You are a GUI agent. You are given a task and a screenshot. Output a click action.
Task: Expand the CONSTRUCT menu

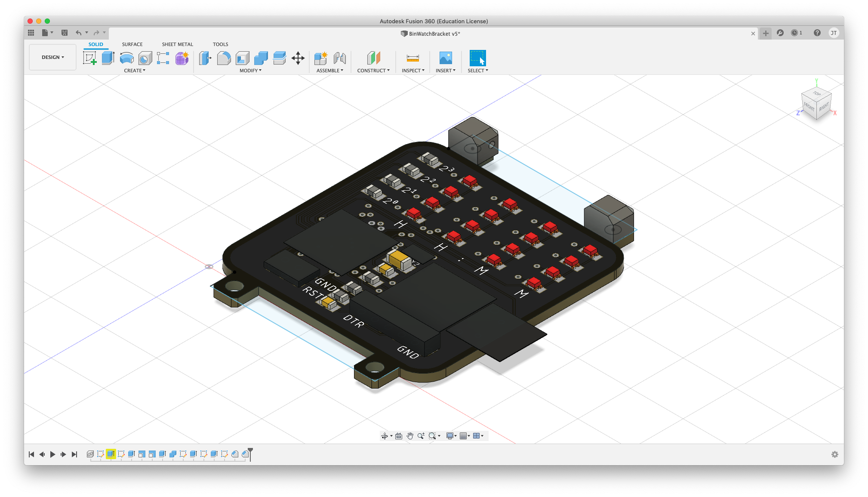tap(373, 71)
